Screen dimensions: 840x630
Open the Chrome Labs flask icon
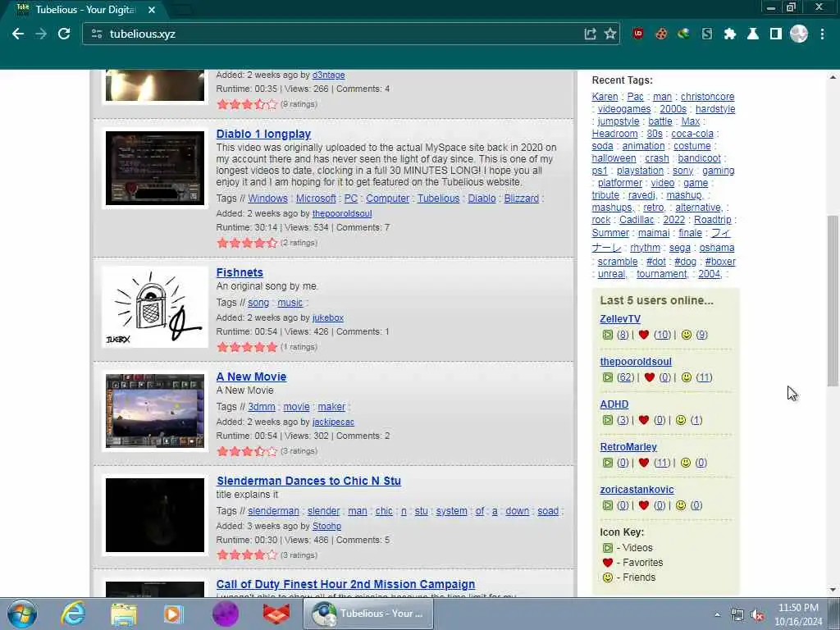[x=753, y=34]
